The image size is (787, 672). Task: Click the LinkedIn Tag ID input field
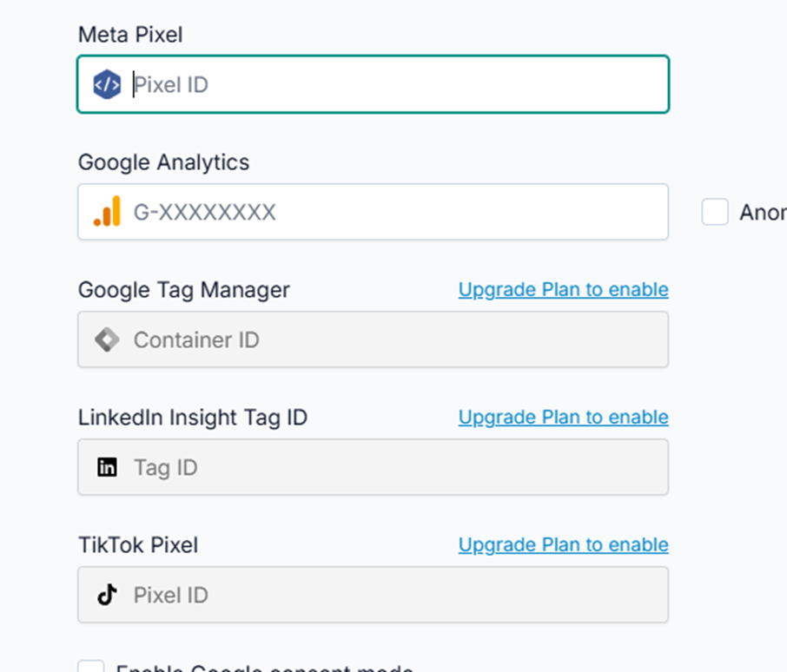coord(391,468)
